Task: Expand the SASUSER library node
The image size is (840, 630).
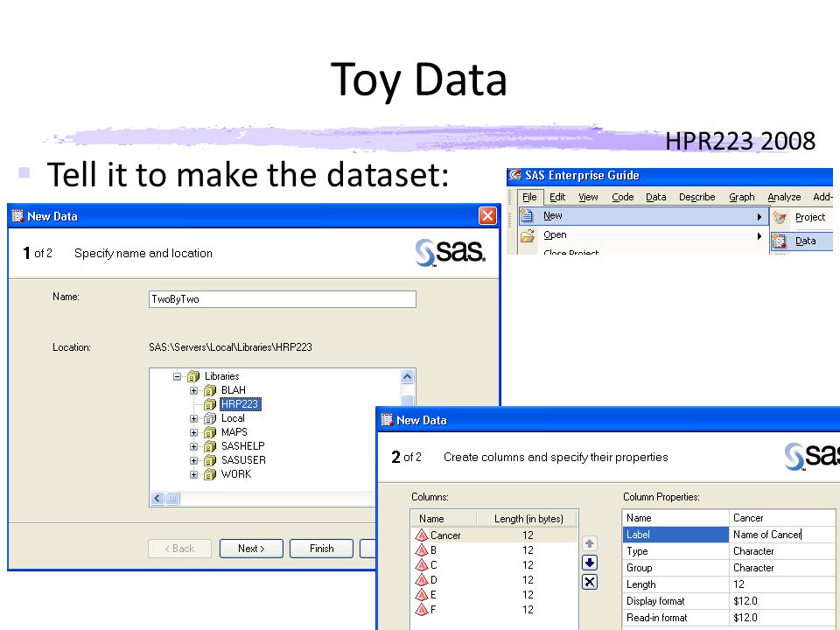Action: click(x=194, y=460)
